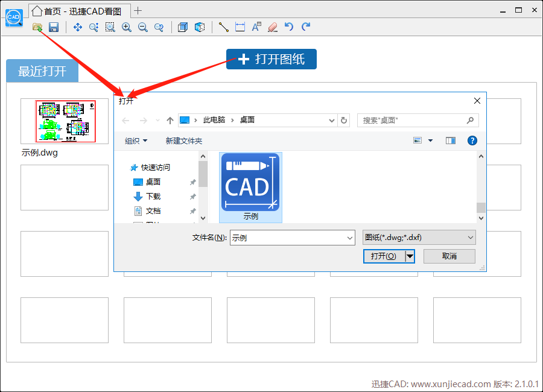The image size is (543, 392).
Task: Change the view mode icon
Action: [418, 141]
